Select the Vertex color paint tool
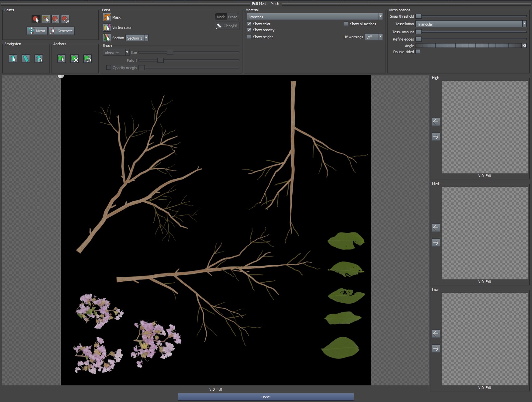The width and height of the screenshot is (532, 402). 107,28
